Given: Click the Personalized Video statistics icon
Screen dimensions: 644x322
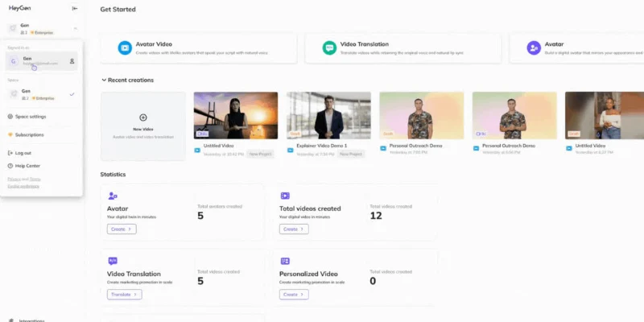Looking at the screenshot, I should click(x=285, y=261).
